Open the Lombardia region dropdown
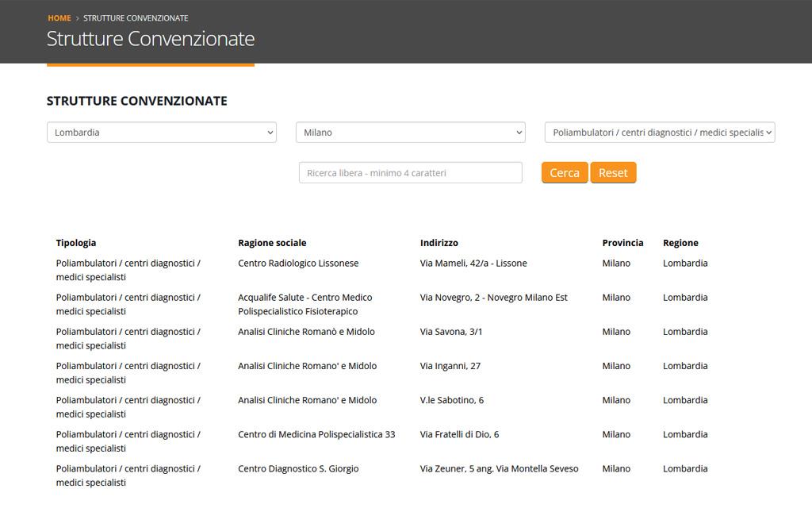 pos(162,133)
